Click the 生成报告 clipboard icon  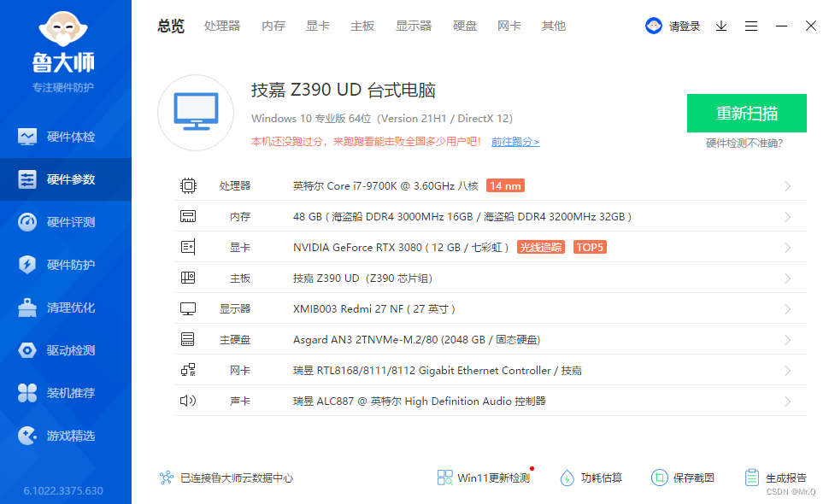752,478
